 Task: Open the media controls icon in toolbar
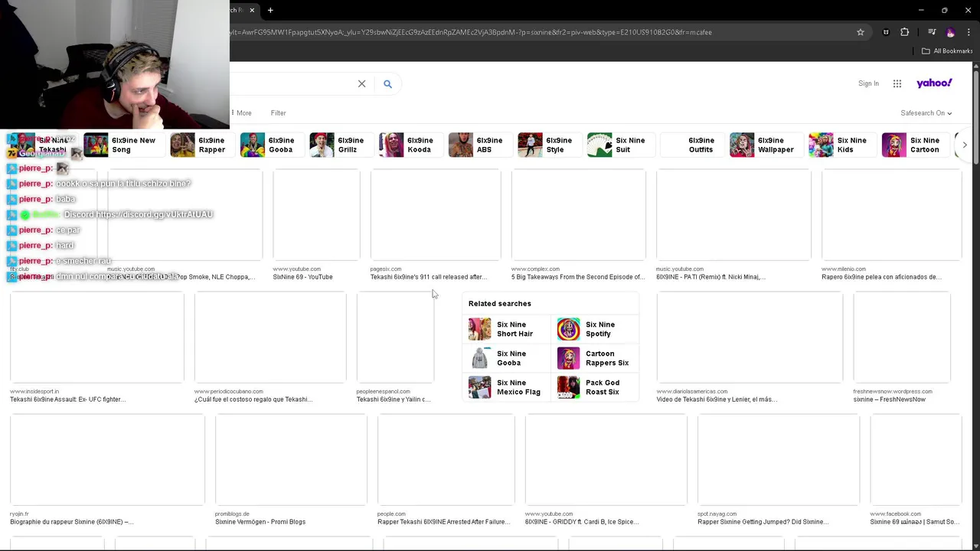pos(932,32)
